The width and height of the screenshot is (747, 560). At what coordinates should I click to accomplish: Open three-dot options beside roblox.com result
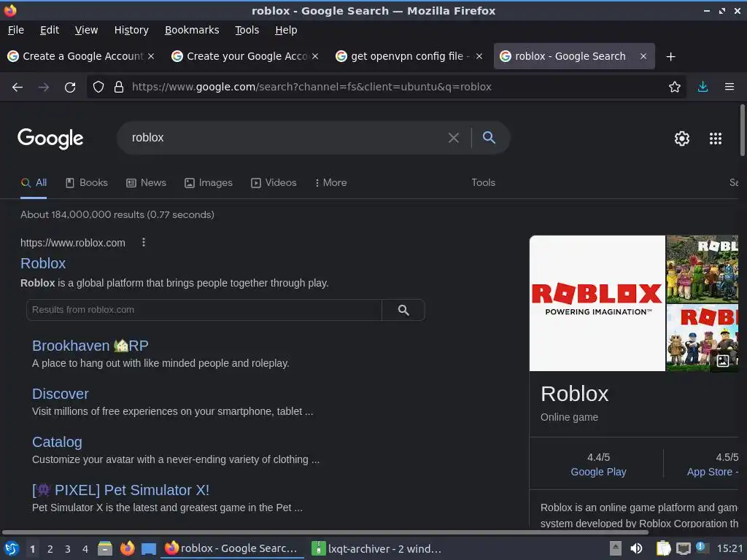click(144, 242)
